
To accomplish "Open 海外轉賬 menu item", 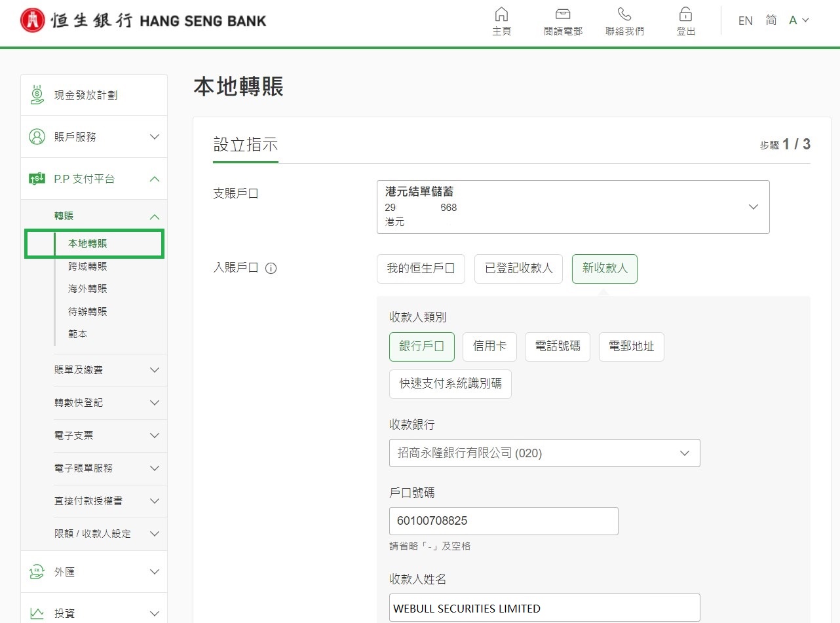I will coord(88,288).
